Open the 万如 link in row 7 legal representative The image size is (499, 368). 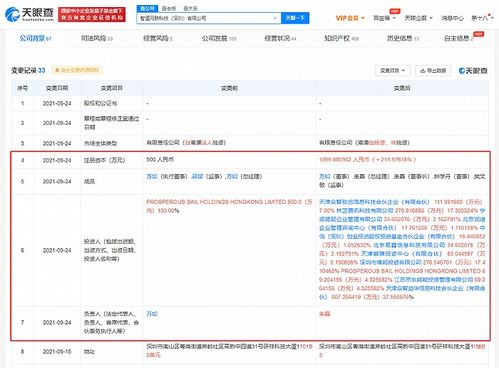click(x=152, y=314)
